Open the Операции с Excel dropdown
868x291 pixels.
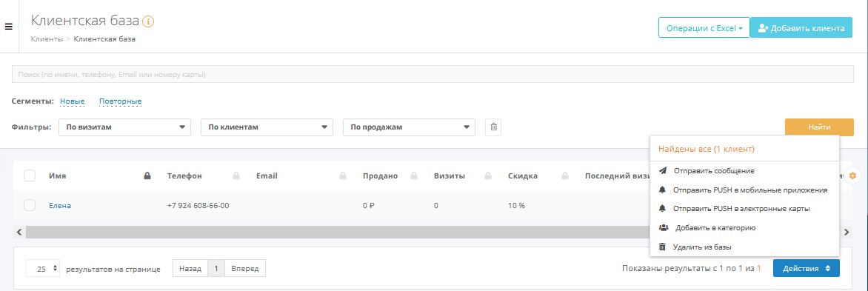704,27
